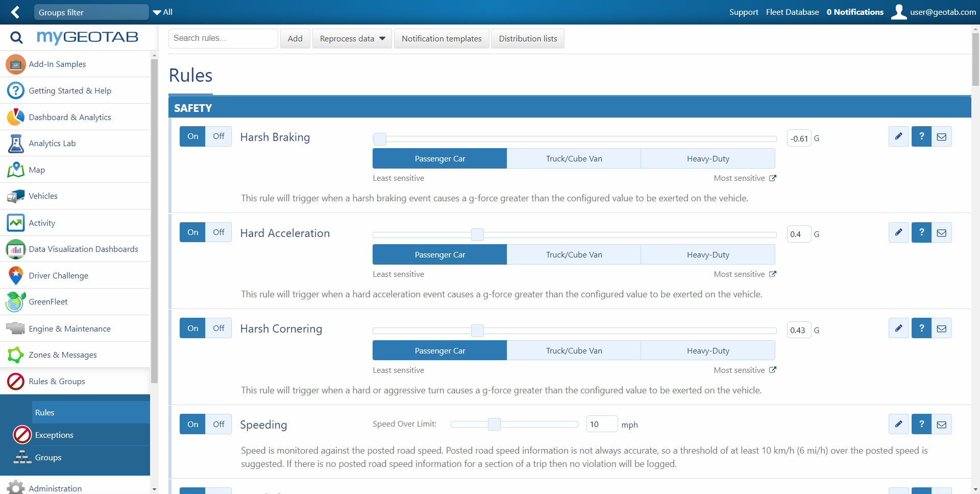Click the Speed Over Limit slider handle
Screen dimensions: 980x494
(494, 424)
